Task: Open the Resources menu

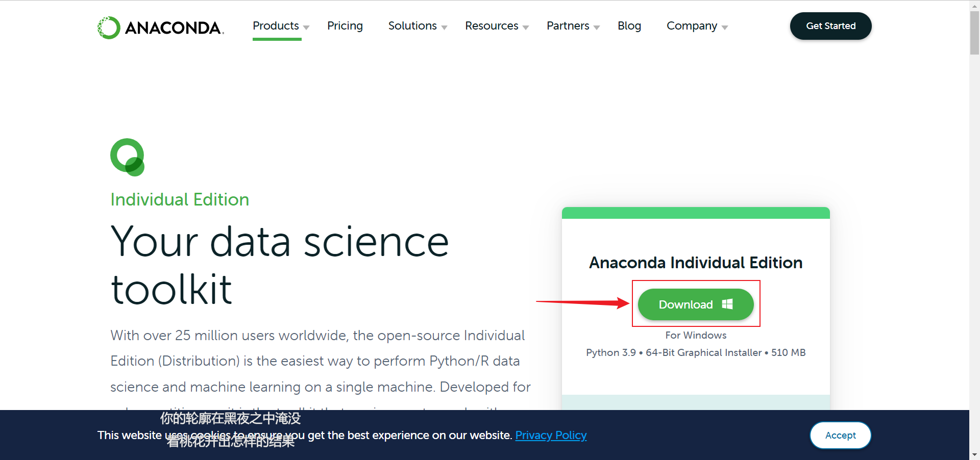Action: pos(492,25)
